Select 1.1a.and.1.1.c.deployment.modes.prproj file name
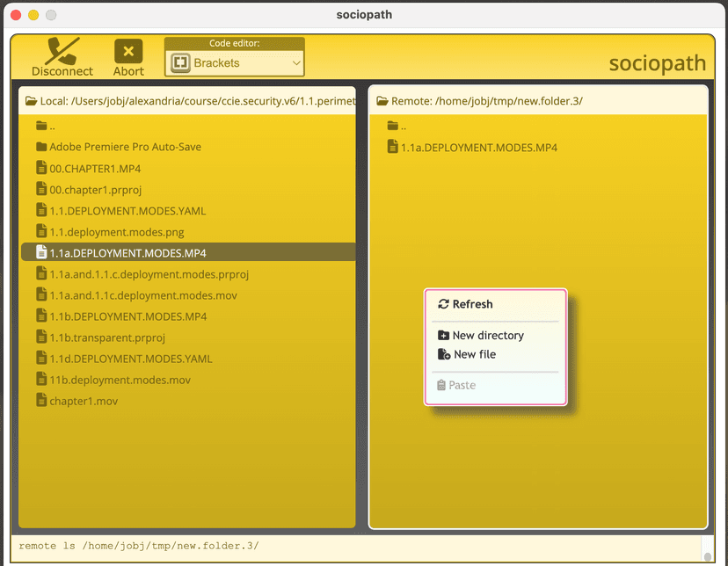Image resolution: width=728 pixels, height=566 pixels. pos(149,274)
